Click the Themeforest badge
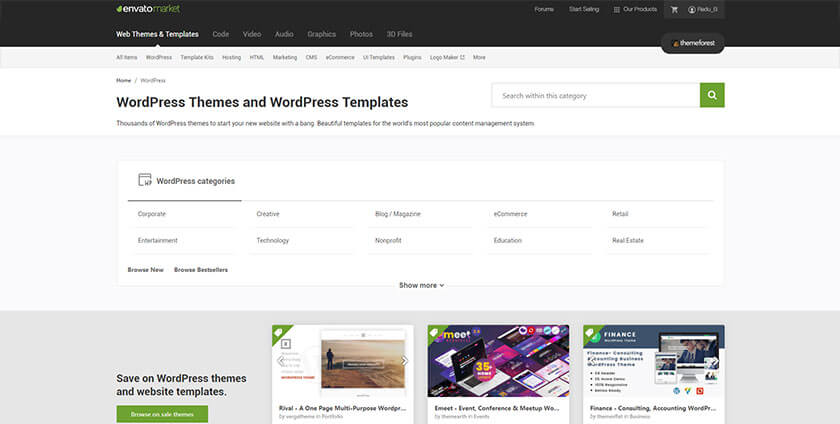This screenshot has height=424, width=840. [693, 43]
